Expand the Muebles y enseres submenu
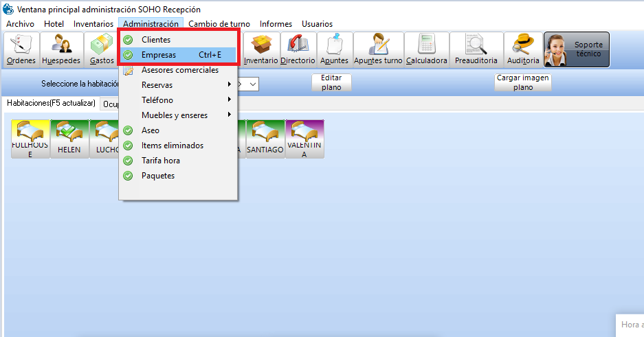The image size is (644, 337). [179, 115]
